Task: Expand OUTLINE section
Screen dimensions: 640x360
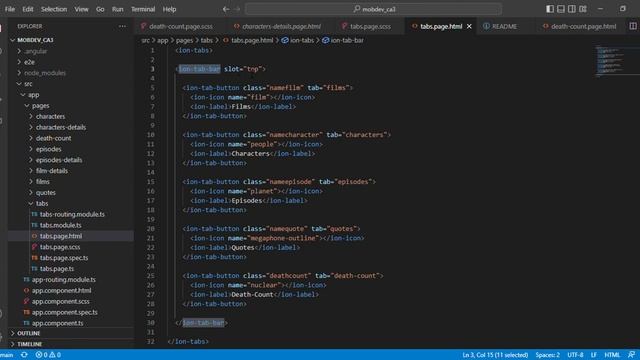Action: (x=29, y=333)
